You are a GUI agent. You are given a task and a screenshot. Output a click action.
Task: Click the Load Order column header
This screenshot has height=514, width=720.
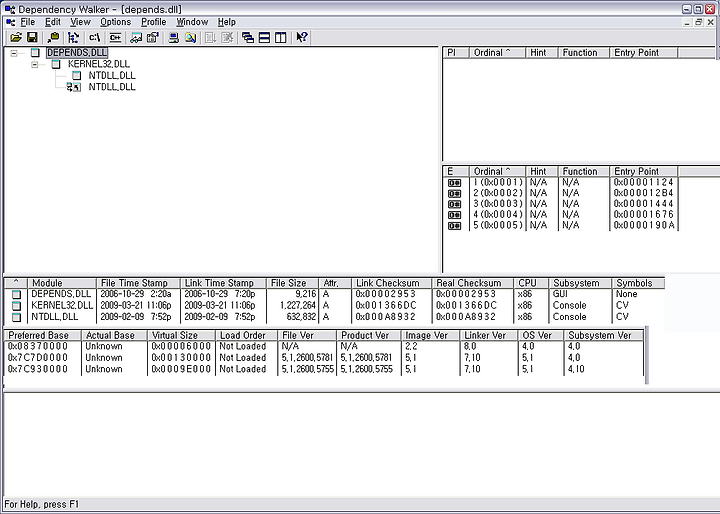[247, 335]
